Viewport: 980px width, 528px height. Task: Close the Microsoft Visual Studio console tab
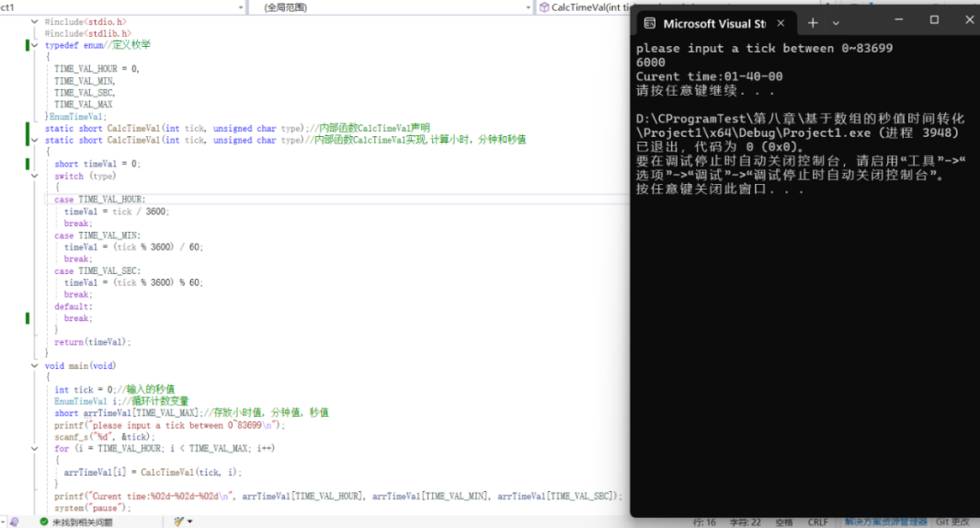[781, 23]
